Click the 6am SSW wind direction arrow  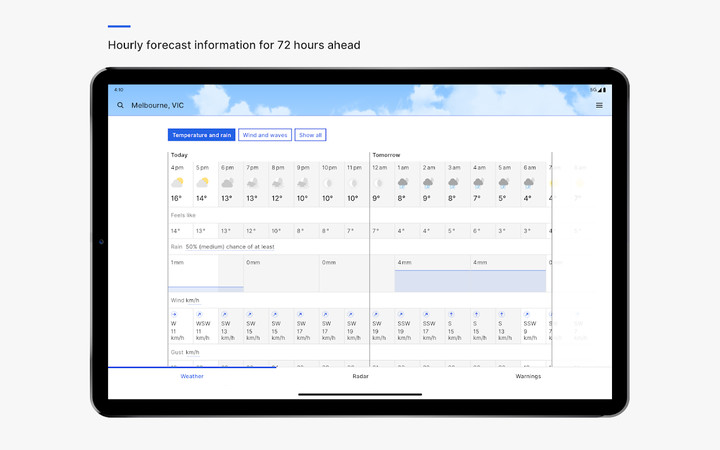coord(527,315)
